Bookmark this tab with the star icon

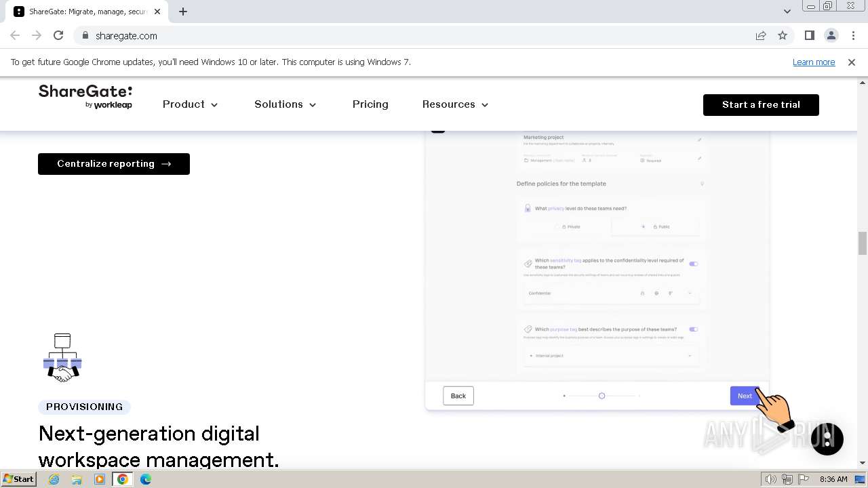pos(783,35)
